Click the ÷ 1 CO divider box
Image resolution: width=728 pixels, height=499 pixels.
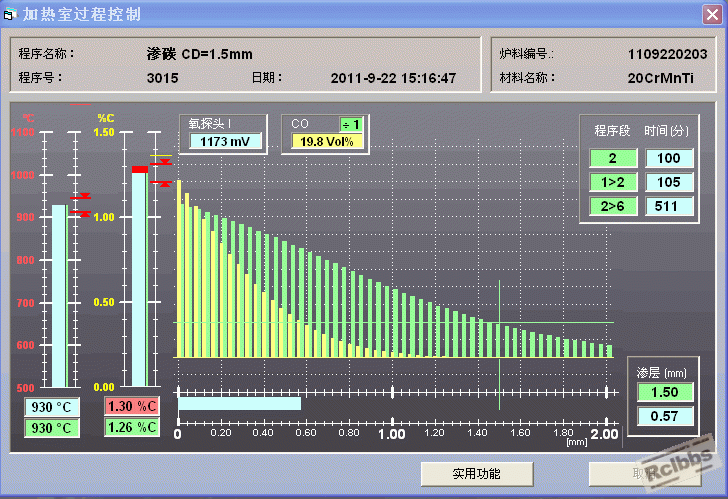click(x=351, y=124)
